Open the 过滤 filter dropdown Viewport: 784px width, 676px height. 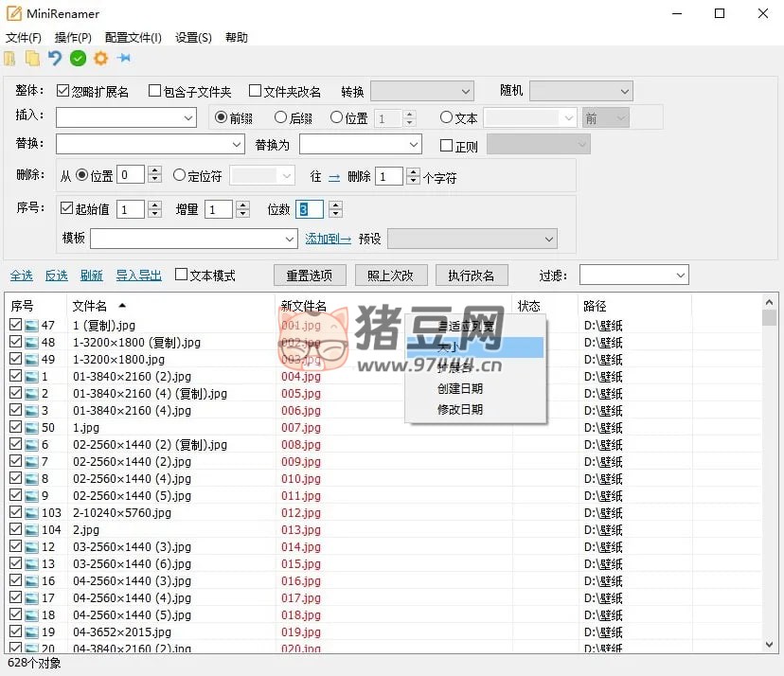pos(633,275)
